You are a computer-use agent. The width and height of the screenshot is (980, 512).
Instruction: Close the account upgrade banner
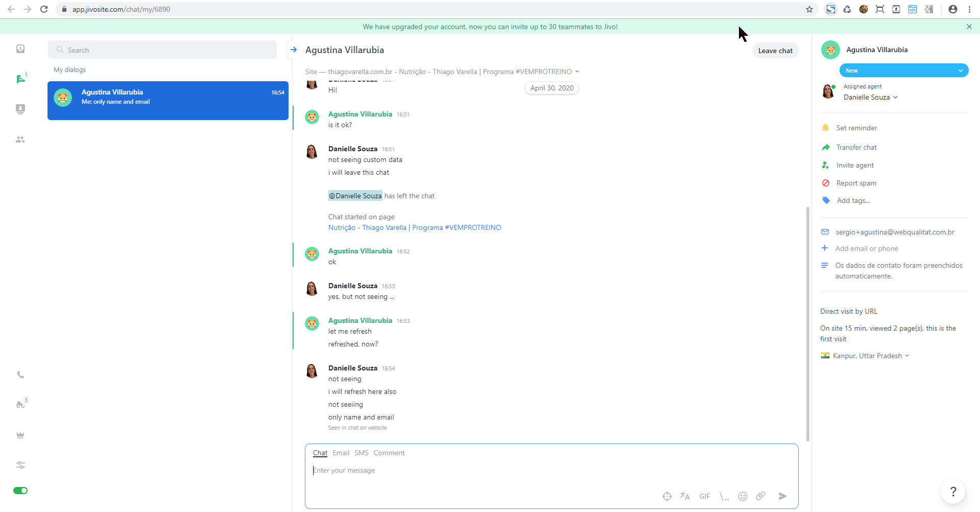pos(969,27)
